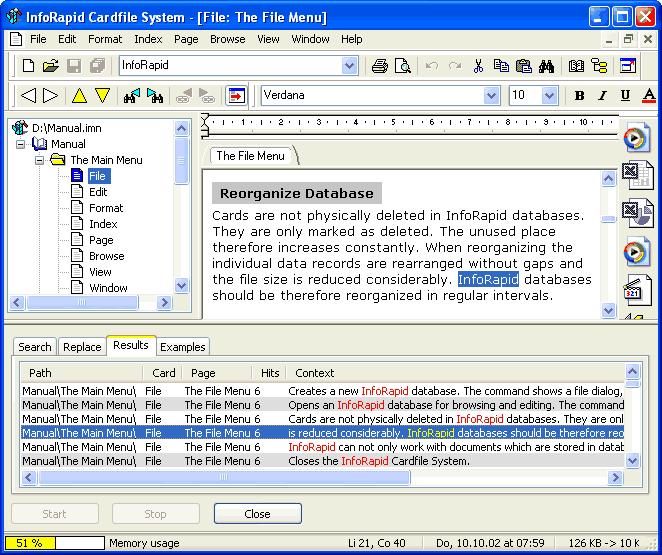This screenshot has height=555, width=662.
Task: Click Find Previous binoculars icon
Action: [x=132, y=96]
